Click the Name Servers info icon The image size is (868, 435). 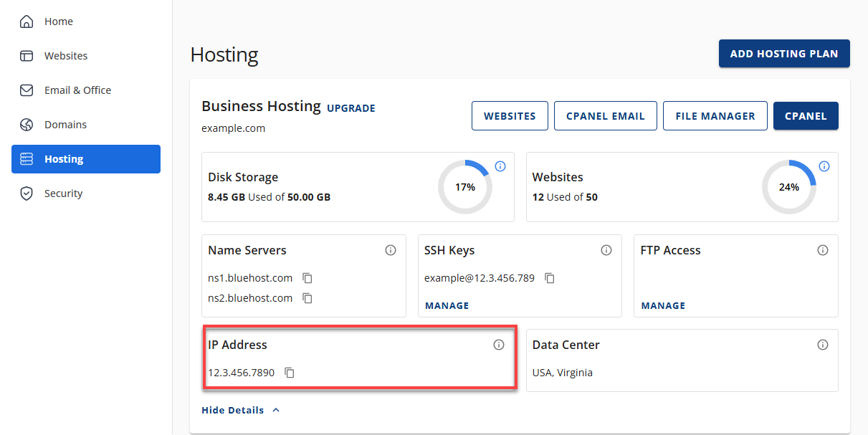click(391, 250)
